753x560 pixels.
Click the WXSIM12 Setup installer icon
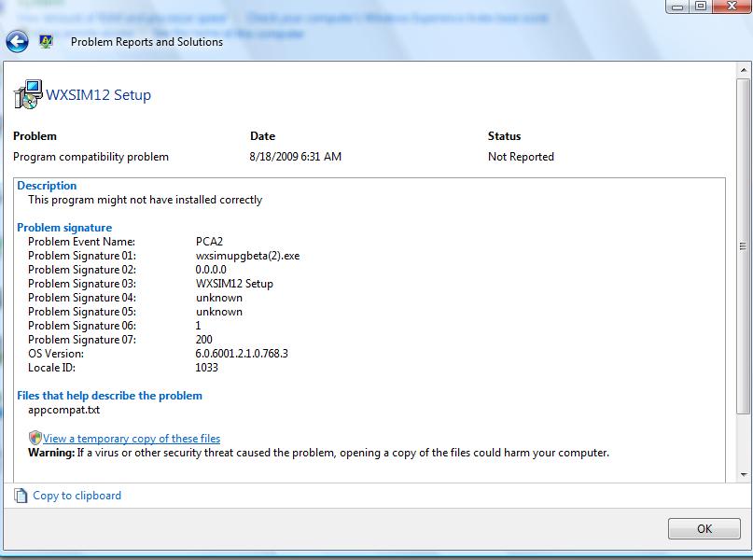28,94
